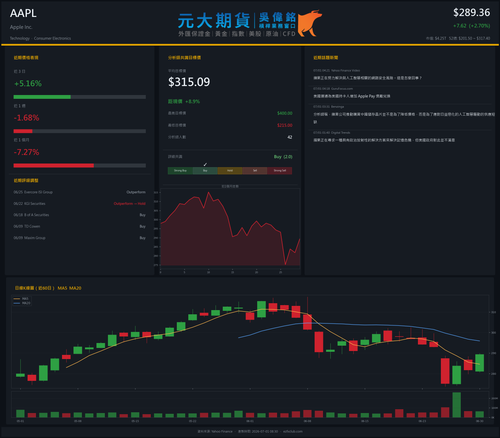This screenshot has height=438, width=500.
Task: Select the Sell rating segment
Action: coord(255,171)
